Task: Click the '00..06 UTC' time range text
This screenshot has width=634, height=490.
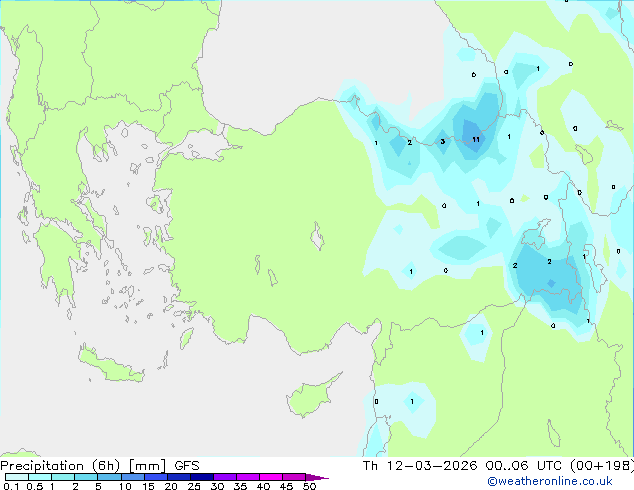Action: tap(524, 466)
